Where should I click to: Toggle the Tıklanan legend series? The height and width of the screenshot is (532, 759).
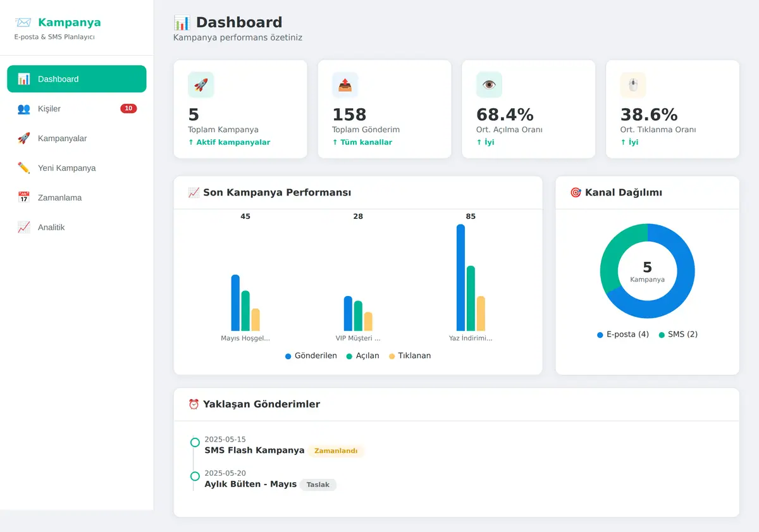(410, 356)
